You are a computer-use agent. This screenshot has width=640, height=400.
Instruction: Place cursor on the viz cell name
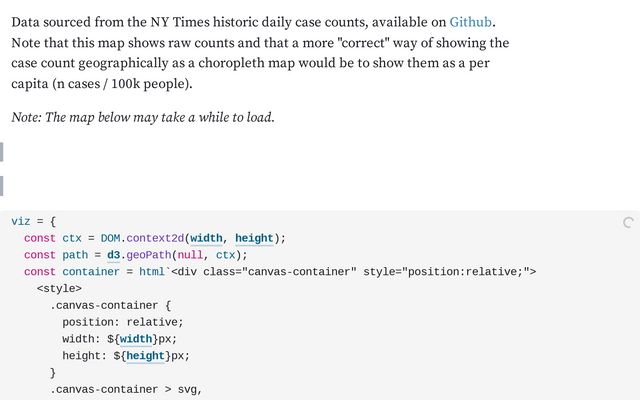click(21, 221)
